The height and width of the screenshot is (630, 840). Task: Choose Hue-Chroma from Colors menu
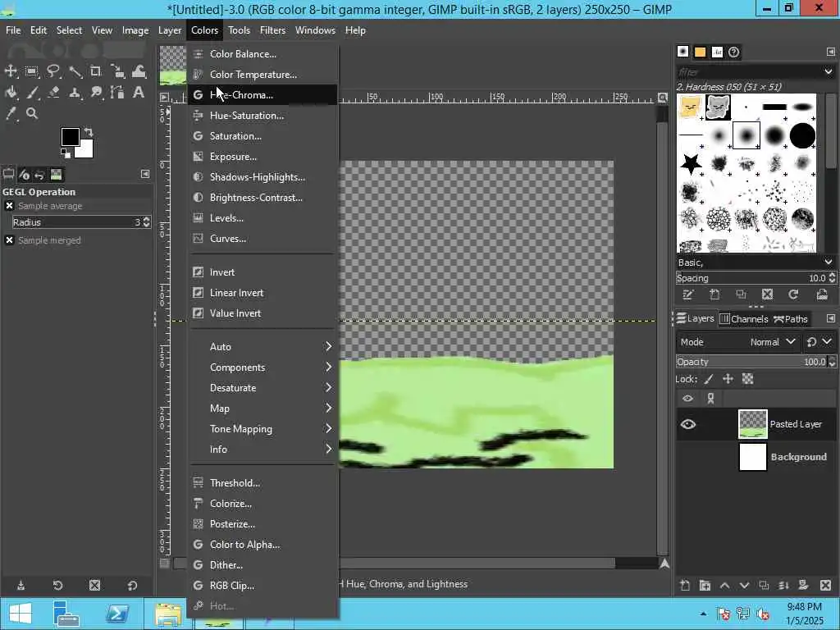click(262, 95)
